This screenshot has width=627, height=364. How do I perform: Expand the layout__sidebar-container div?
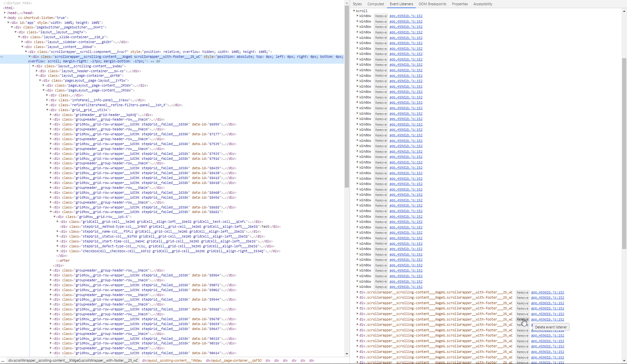click(23, 42)
